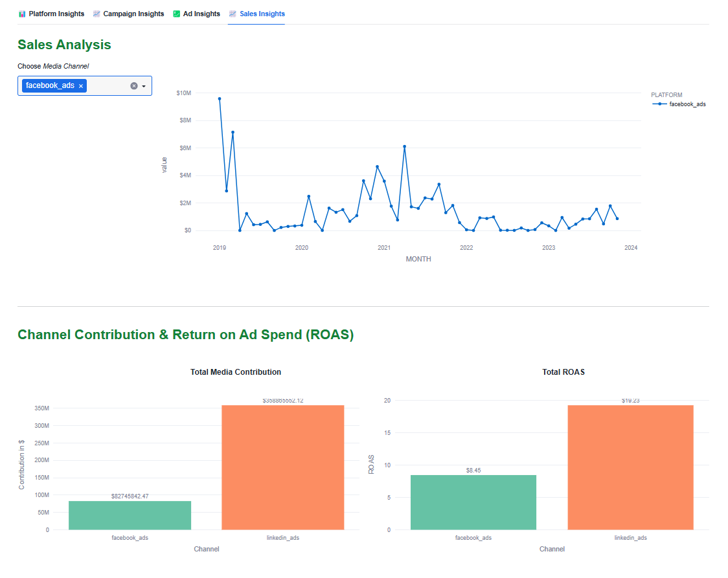Click the highest data point in early 2019
Image resolution: width=728 pixels, height=578 pixels.
[220, 99]
